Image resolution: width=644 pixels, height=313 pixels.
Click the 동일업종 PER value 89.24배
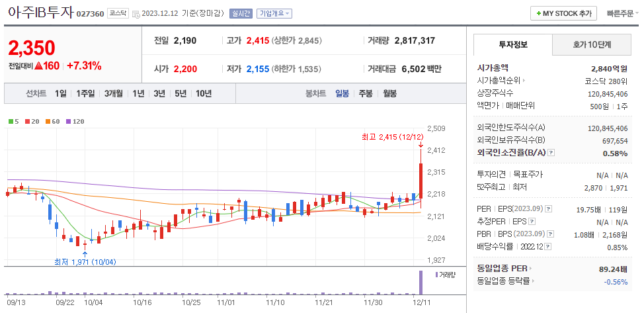click(613, 269)
